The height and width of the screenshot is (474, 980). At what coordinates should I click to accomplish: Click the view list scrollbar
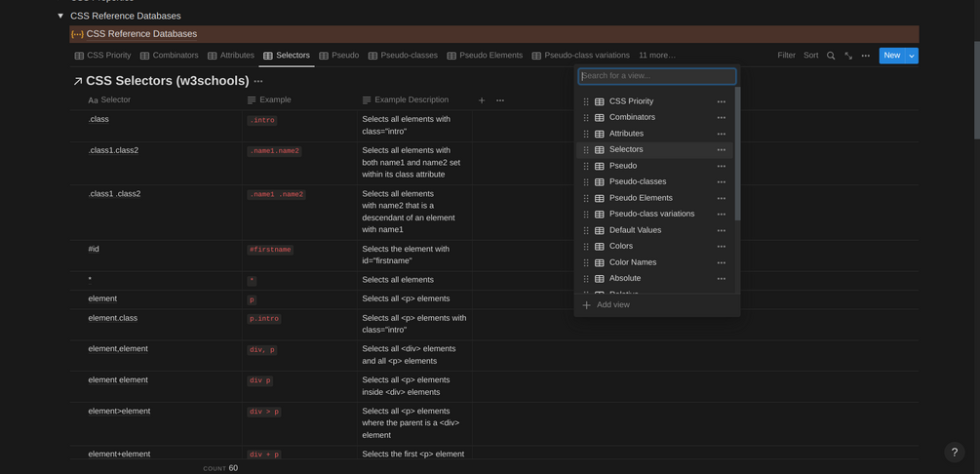pos(737,154)
